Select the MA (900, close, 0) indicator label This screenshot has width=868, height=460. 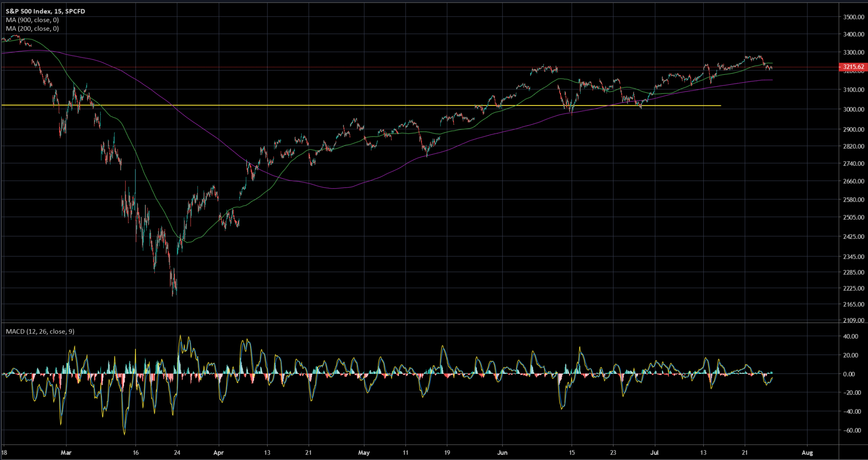(x=32, y=20)
